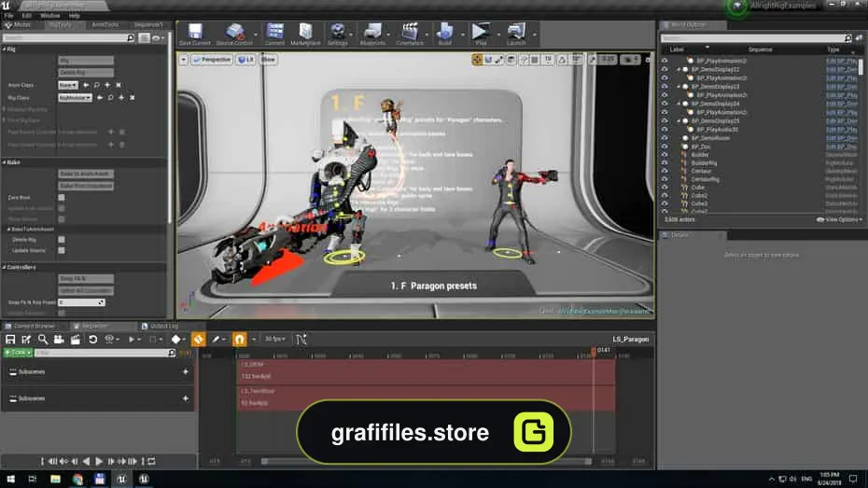Toggle visibility of BP_PlayAnimation2 in World Outliner
Viewport: 868px width, 488px height.
665,61
